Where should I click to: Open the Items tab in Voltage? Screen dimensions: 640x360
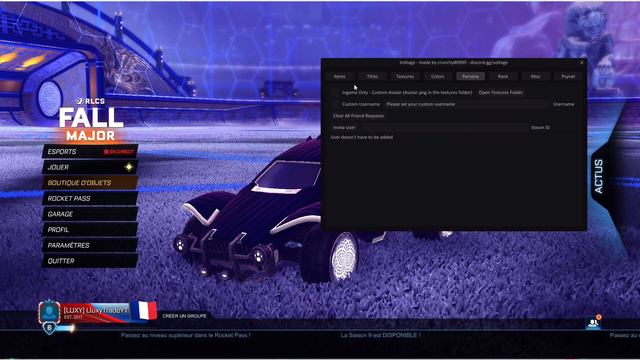(x=340, y=76)
